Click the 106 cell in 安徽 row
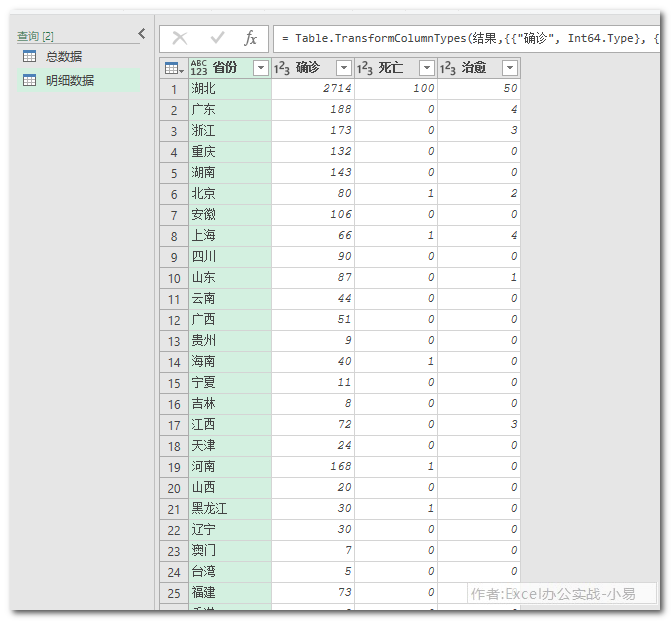Image resolution: width=671 pixels, height=621 pixels. (x=313, y=214)
